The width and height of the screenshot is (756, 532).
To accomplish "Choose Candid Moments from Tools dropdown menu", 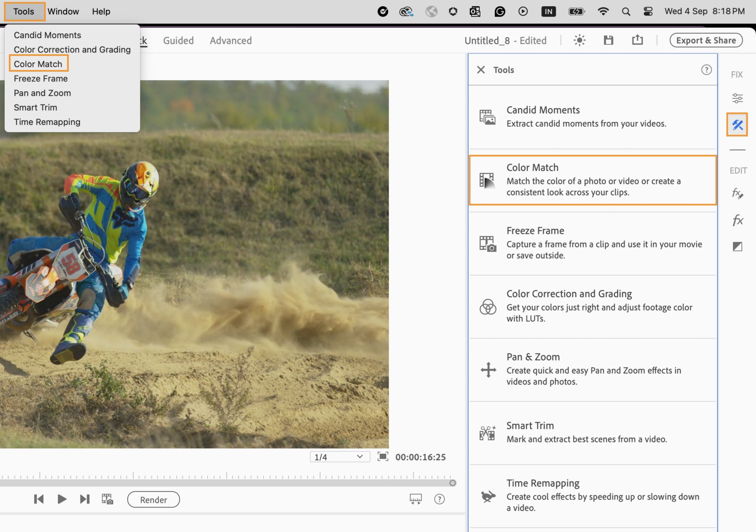I will [47, 35].
